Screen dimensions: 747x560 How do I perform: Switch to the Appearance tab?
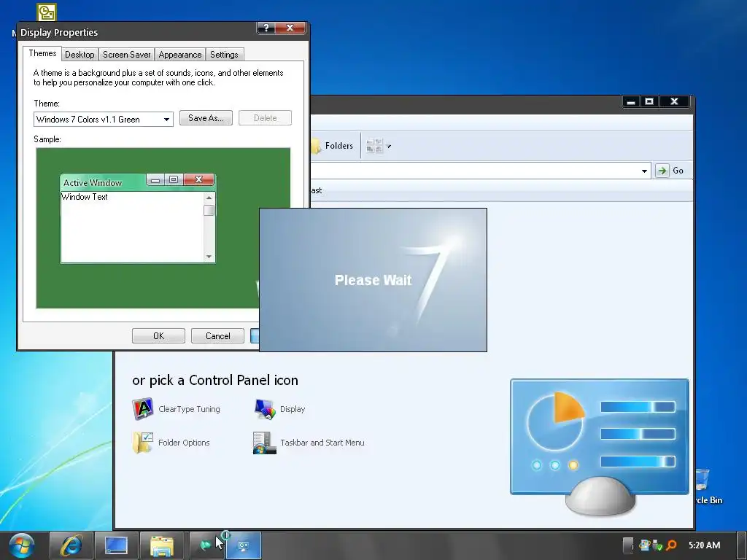(x=180, y=54)
